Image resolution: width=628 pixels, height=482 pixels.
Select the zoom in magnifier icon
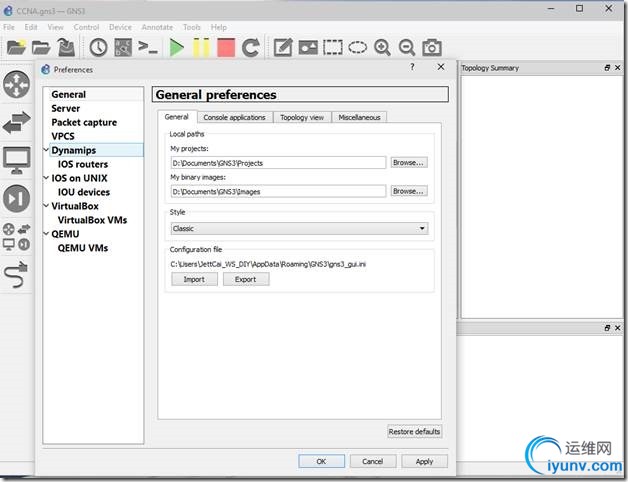coord(382,48)
